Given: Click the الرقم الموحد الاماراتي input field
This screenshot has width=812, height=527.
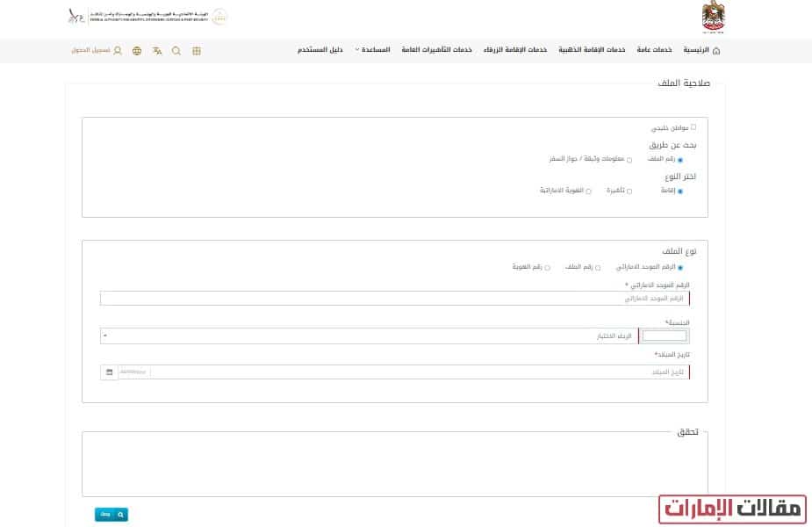Looking at the screenshot, I should pyautogui.click(x=395, y=298).
